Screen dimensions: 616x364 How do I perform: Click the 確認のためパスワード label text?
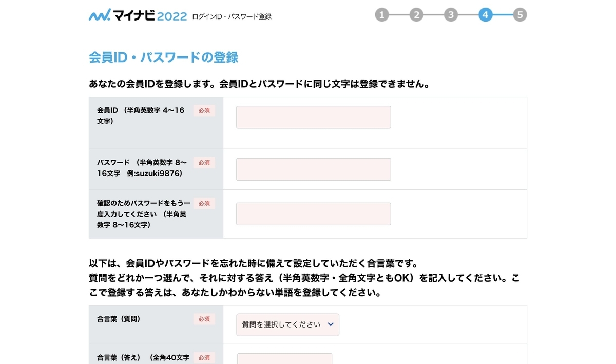click(x=144, y=214)
